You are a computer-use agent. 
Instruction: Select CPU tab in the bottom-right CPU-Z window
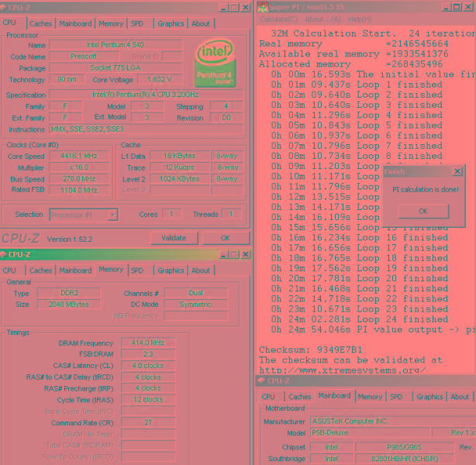pos(268,397)
